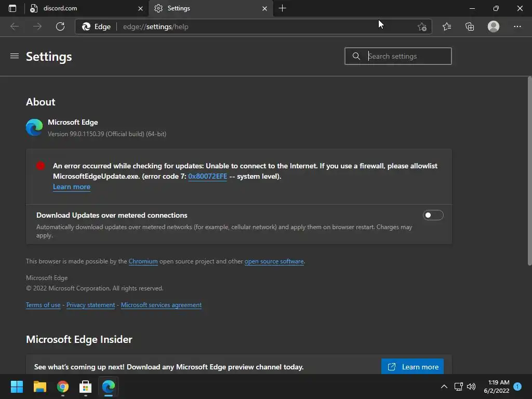
Task: Open the open source software link
Action: tap(274, 261)
